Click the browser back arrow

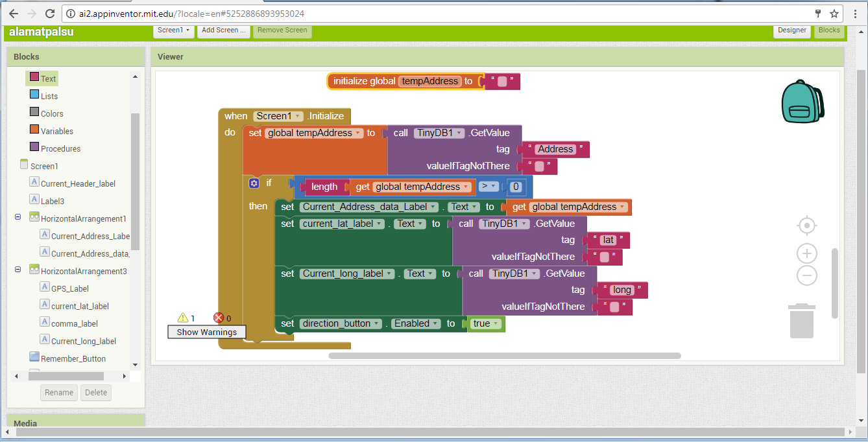[14, 14]
